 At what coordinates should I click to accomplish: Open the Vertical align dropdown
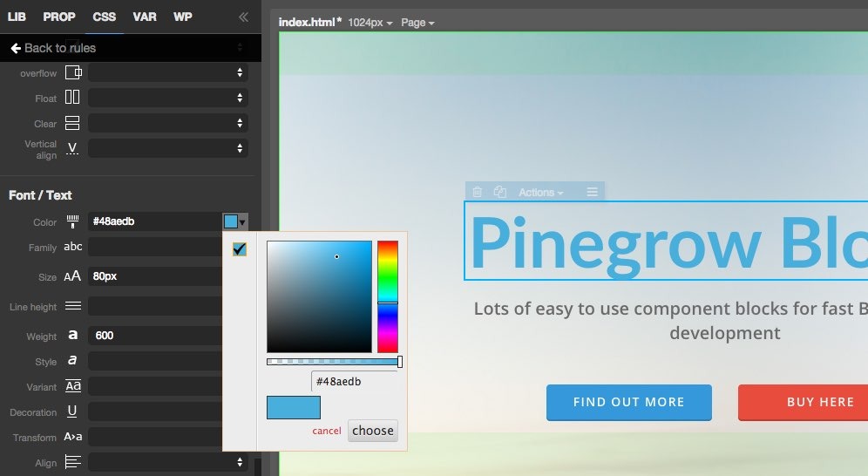click(x=167, y=148)
